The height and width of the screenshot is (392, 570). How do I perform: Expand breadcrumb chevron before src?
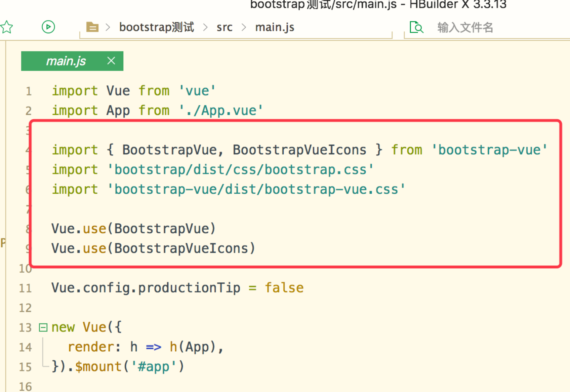tap(205, 27)
